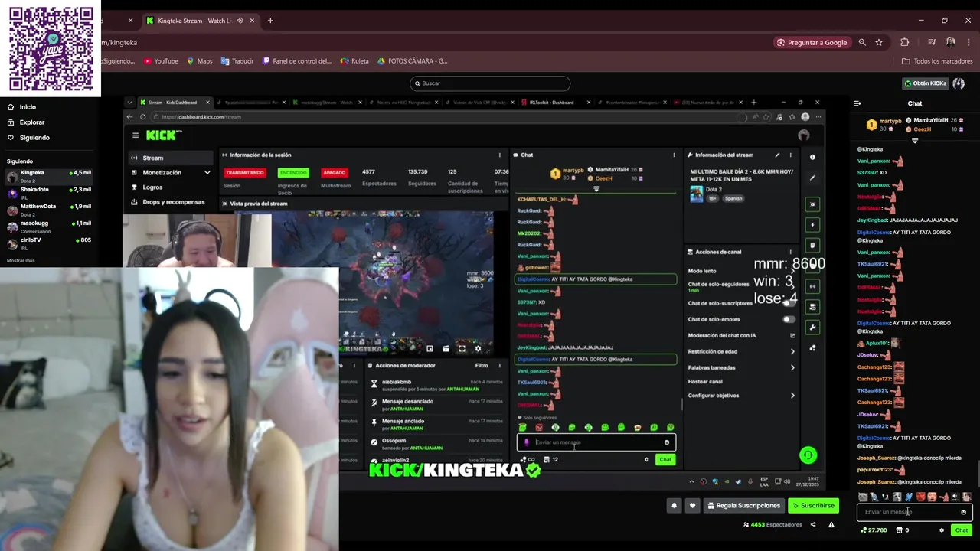The height and width of the screenshot is (551, 980).
Task: Open Shakadoto channel from followed list
Action: point(48,192)
